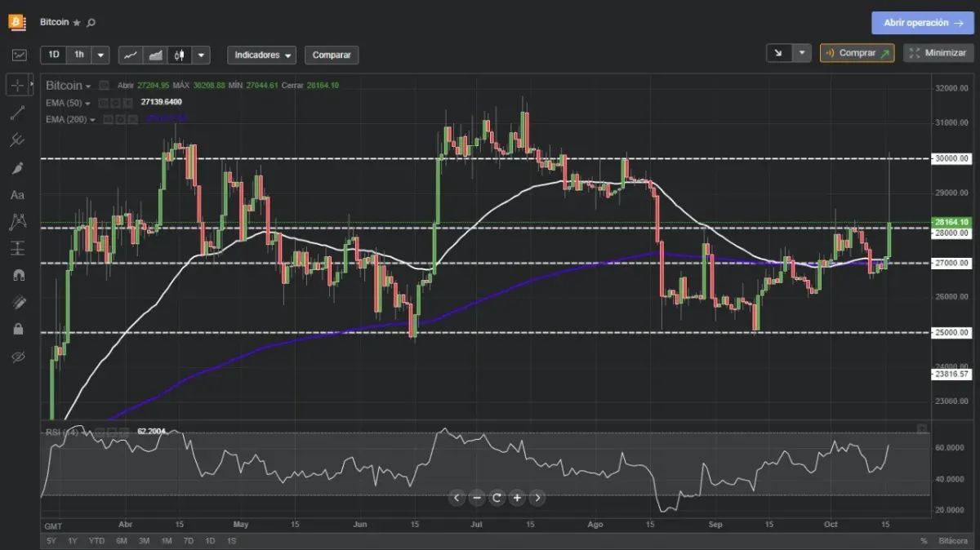Switch to candlestick chart type
Image resolution: width=980 pixels, height=550 pixels.
click(180, 55)
